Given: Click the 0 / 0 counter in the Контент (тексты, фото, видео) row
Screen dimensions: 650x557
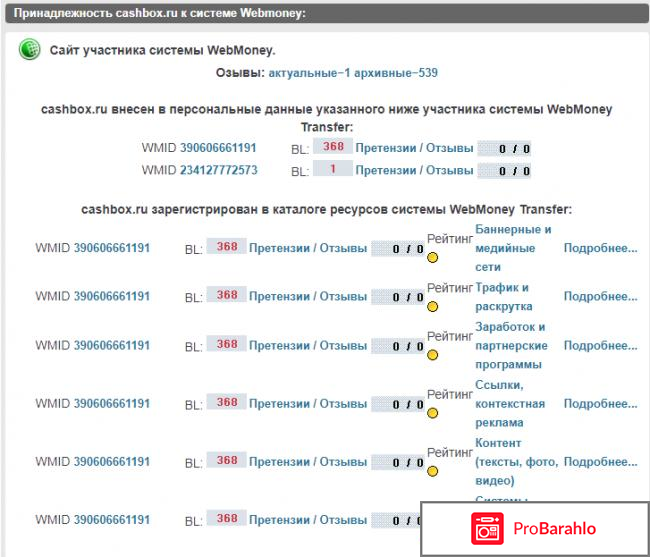Looking at the screenshot, I should [398, 462].
